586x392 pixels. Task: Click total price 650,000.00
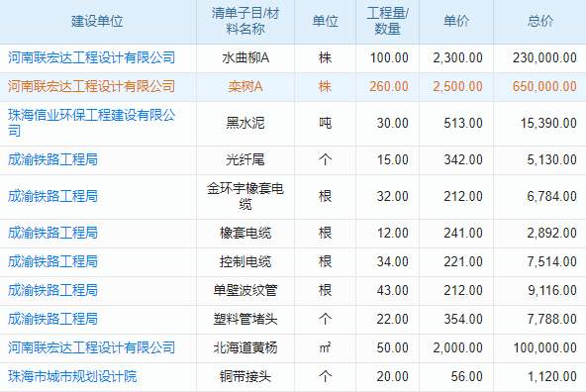(544, 87)
